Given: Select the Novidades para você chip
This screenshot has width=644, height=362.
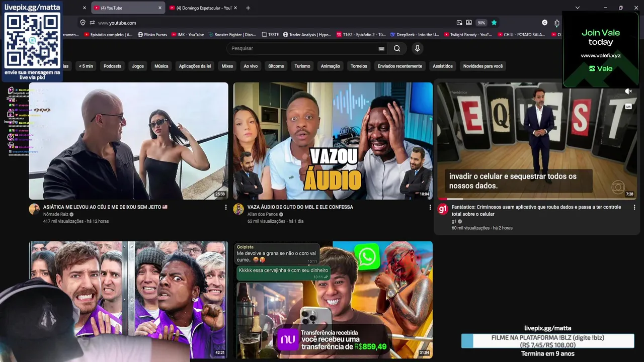Looking at the screenshot, I should [483, 66].
